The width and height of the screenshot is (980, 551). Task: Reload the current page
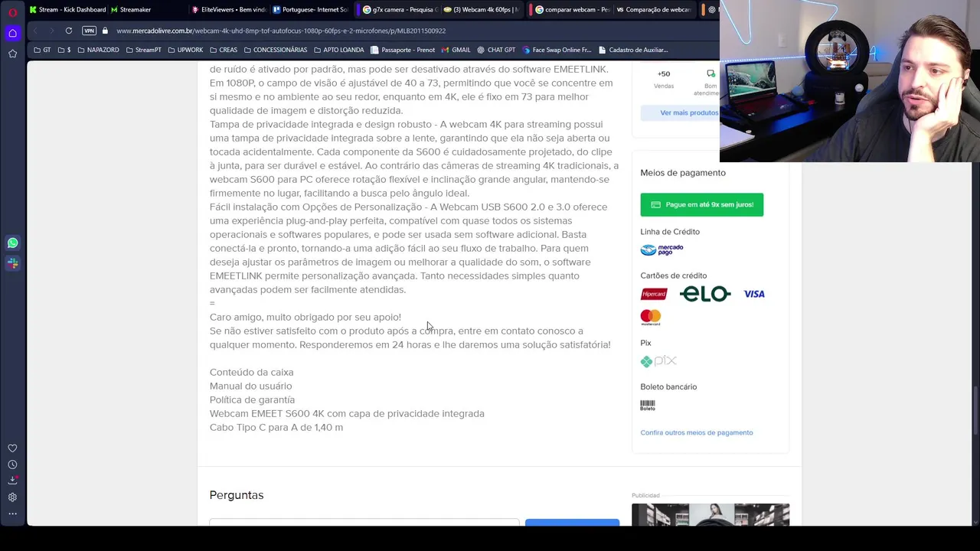tap(69, 31)
